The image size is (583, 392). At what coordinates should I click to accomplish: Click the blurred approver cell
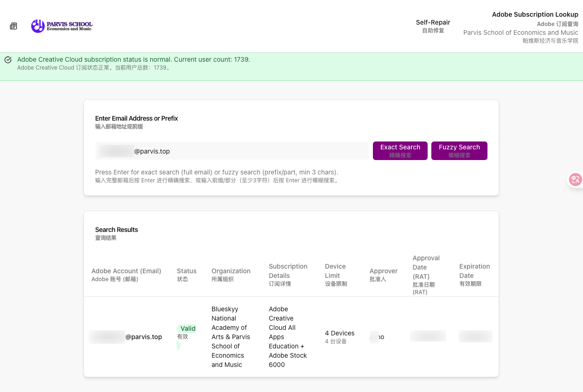pyautogui.click(x=377, y=337)
